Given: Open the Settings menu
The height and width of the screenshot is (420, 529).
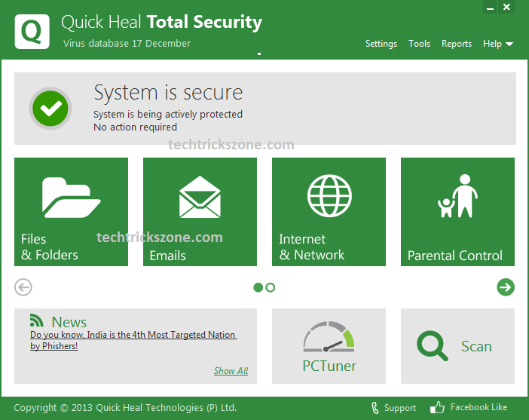Looking at the screenshot, I should click(x=381, y=44).
